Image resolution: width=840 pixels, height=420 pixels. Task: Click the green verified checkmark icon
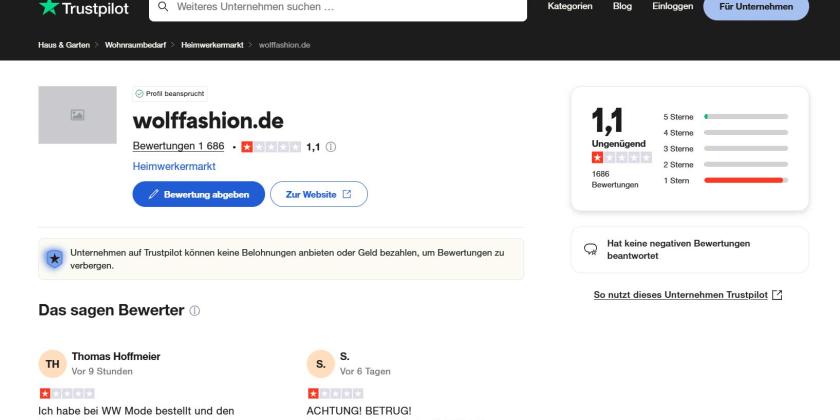coord(139,94)
